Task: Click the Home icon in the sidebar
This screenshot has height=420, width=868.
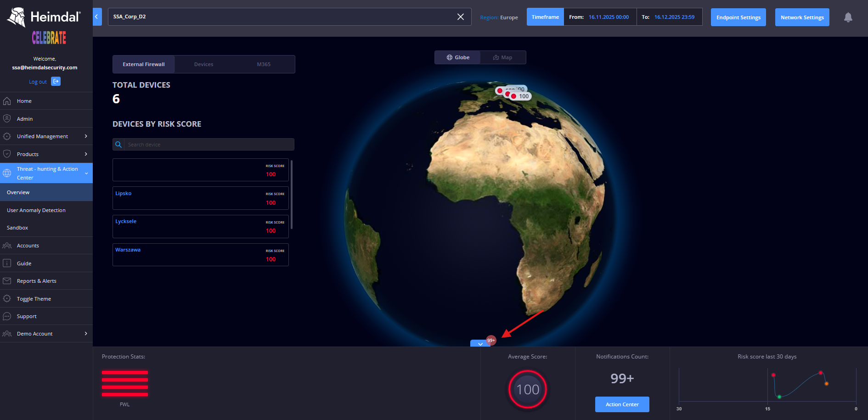Action: coord(7,101)
